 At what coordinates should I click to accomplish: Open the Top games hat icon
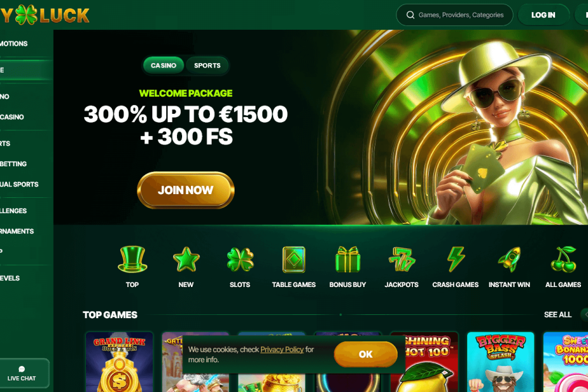[x=132, y=259]
